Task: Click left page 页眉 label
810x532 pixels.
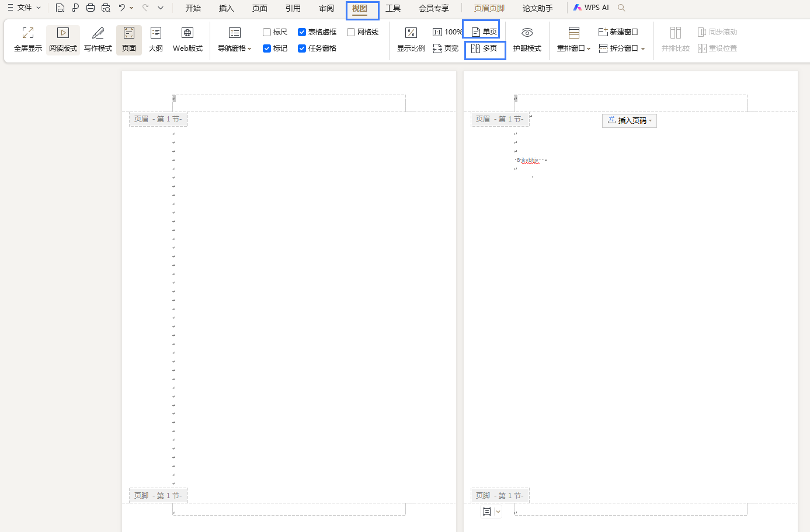Action: [x=158, y=119]
